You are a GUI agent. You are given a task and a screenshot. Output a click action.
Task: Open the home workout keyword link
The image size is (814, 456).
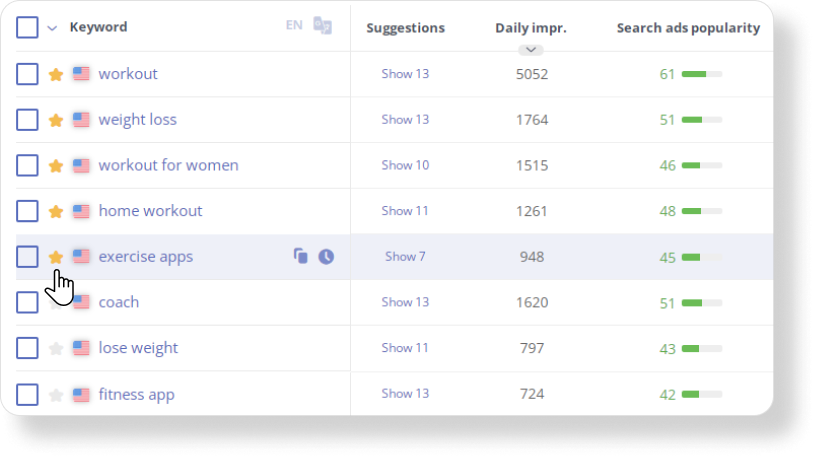[x=150, y=211]
